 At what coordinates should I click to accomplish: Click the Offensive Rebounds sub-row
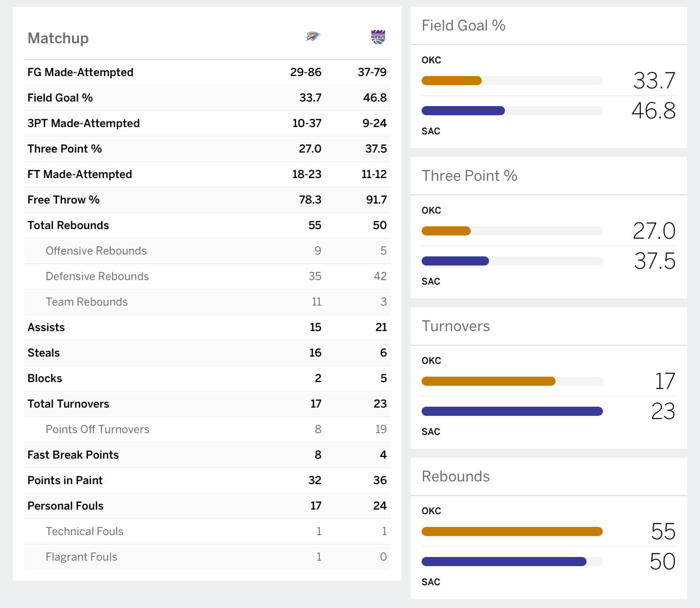pos(96,251)
